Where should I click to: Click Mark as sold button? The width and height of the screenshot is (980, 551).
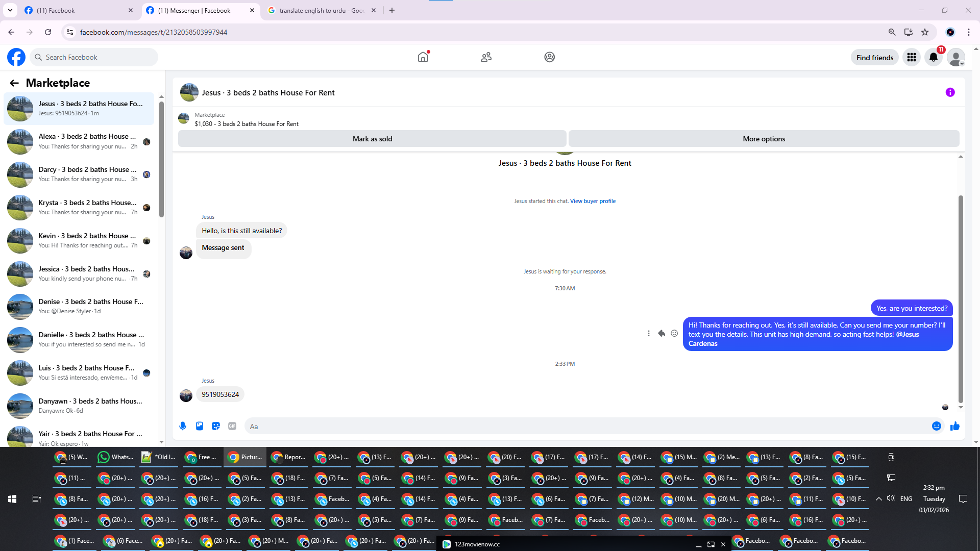(372, 139)
